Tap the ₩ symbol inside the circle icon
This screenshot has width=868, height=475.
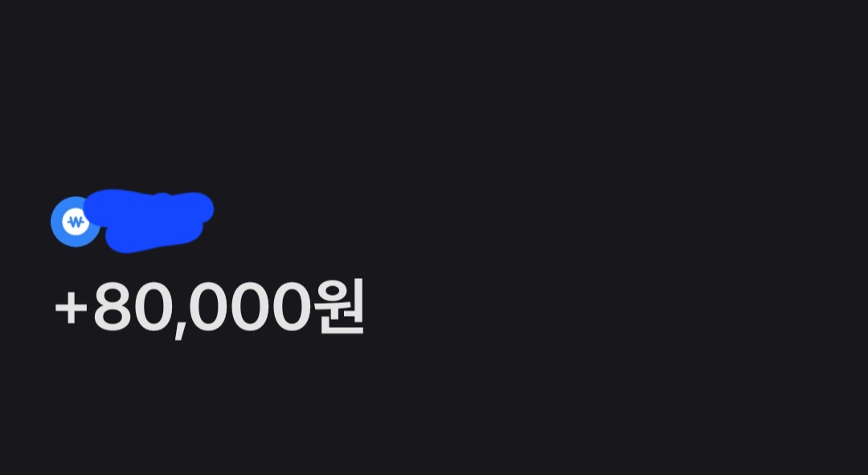click(76, 223)
